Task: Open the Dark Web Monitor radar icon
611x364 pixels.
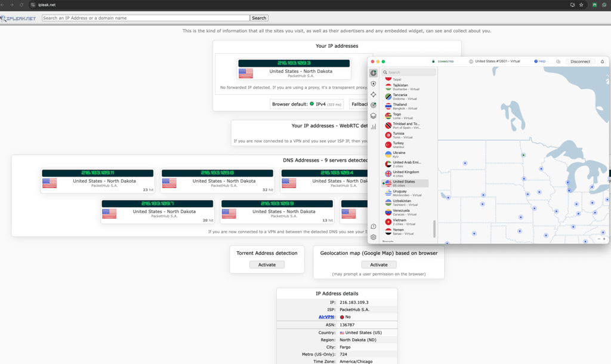Action: (374, 105)
